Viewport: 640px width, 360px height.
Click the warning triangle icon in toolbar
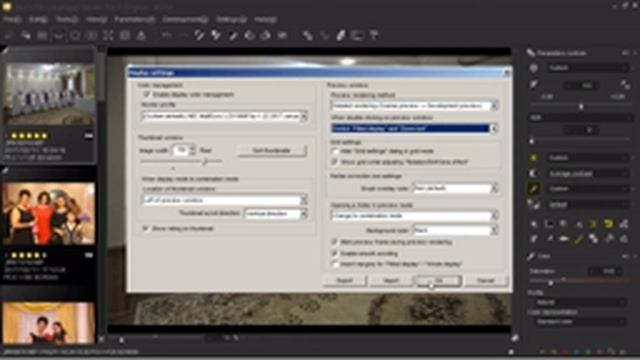[x=141, y=36]
